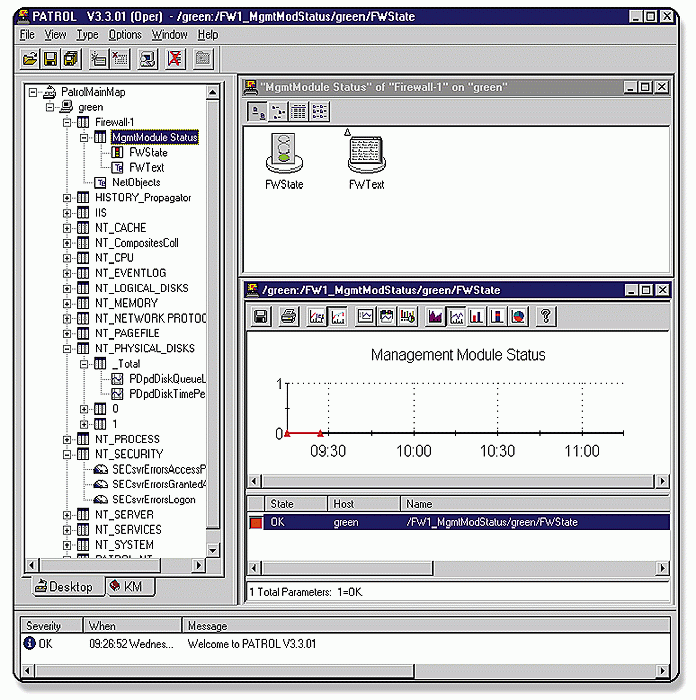Collapse the PatrolMainMap tree node
Image resolution: width=696 pixels, height=700 pixels.
point(33,92)
